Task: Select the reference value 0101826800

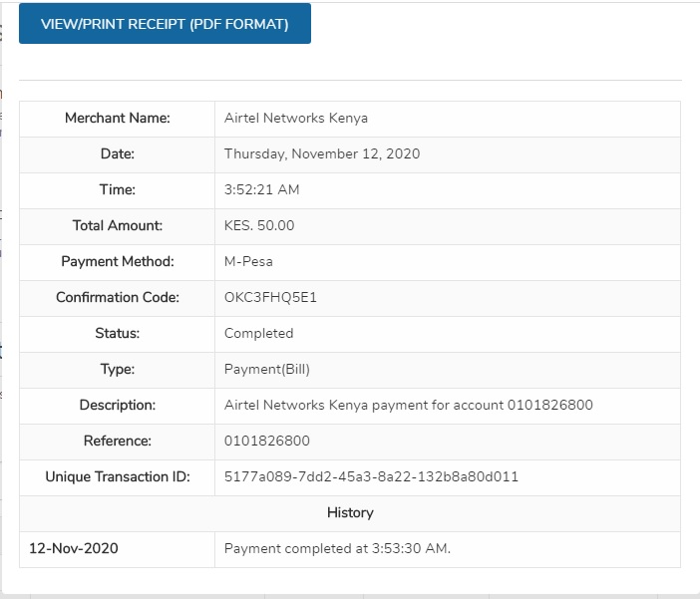Action: point(267,441)
